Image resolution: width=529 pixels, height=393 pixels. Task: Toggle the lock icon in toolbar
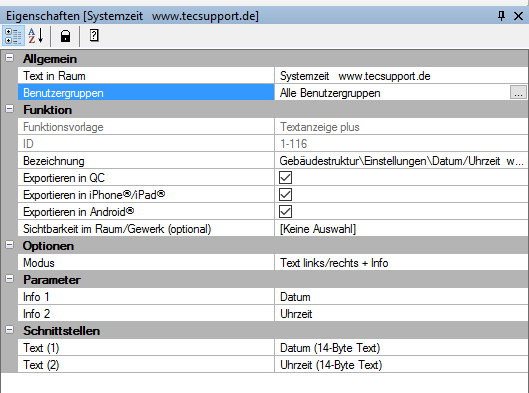coord(65,36)
